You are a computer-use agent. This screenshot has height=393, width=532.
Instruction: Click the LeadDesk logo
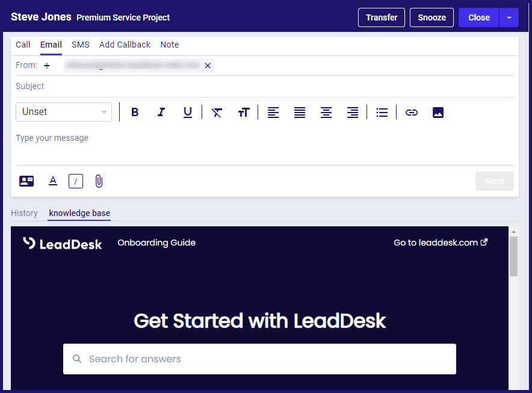click(63, 243)
